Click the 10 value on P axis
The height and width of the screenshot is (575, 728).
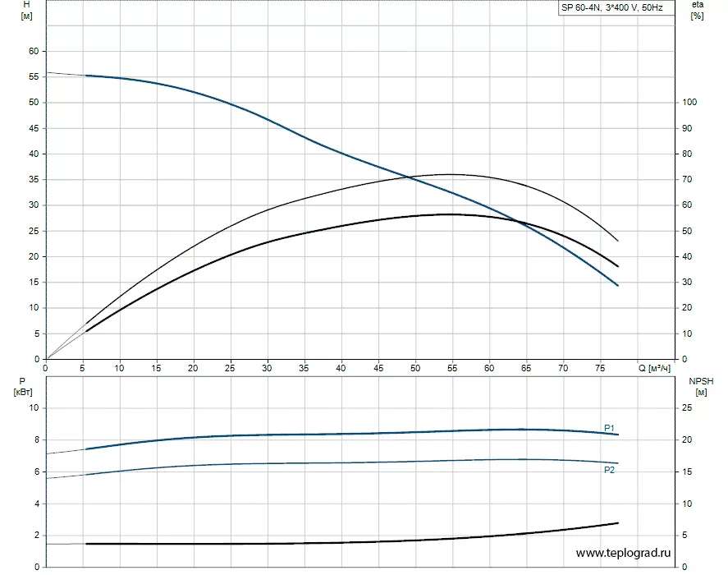tap(34, 407)
